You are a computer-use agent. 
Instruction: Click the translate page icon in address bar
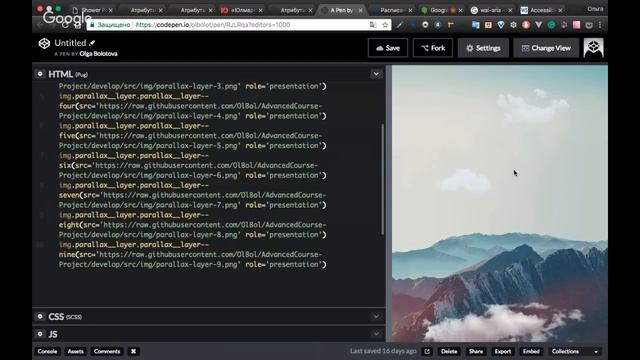click(373, 25)
